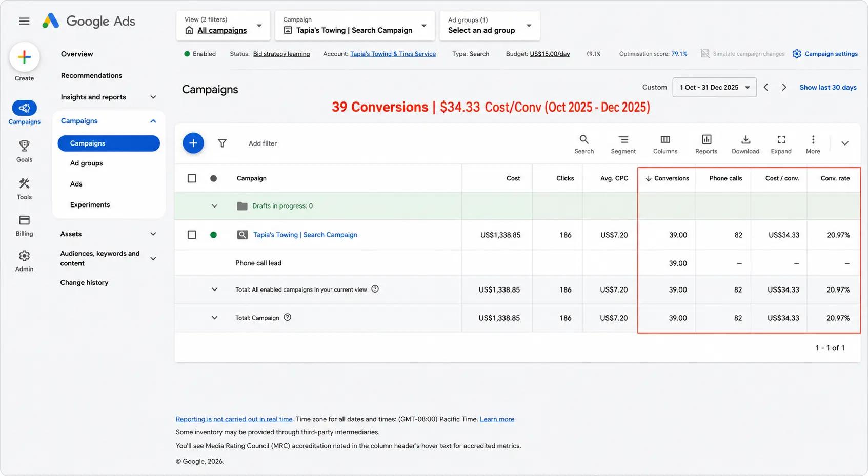Select the Tapia's Towing campaign row checkbox
This screenshot has height=476, width=868.
tap(192, 235)
